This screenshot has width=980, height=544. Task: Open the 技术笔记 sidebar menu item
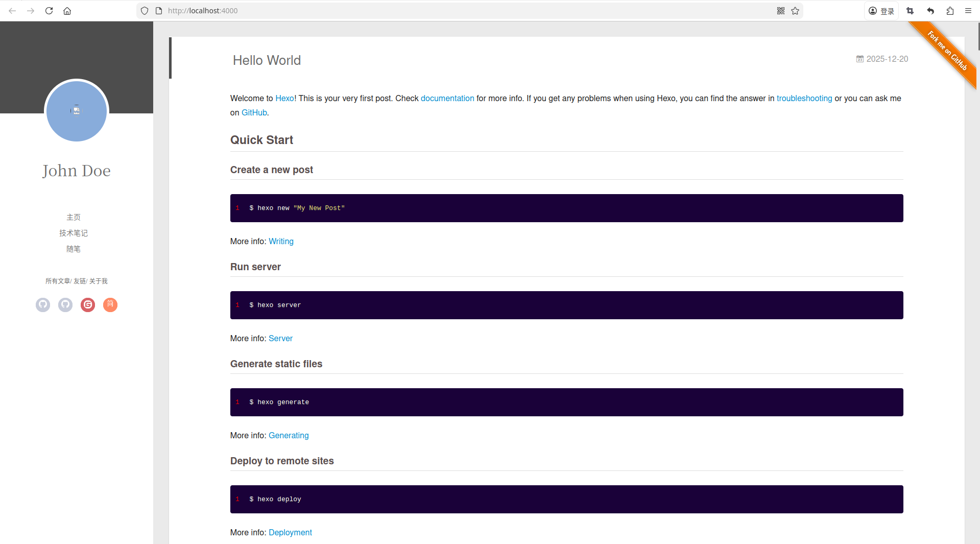point(74,233)
